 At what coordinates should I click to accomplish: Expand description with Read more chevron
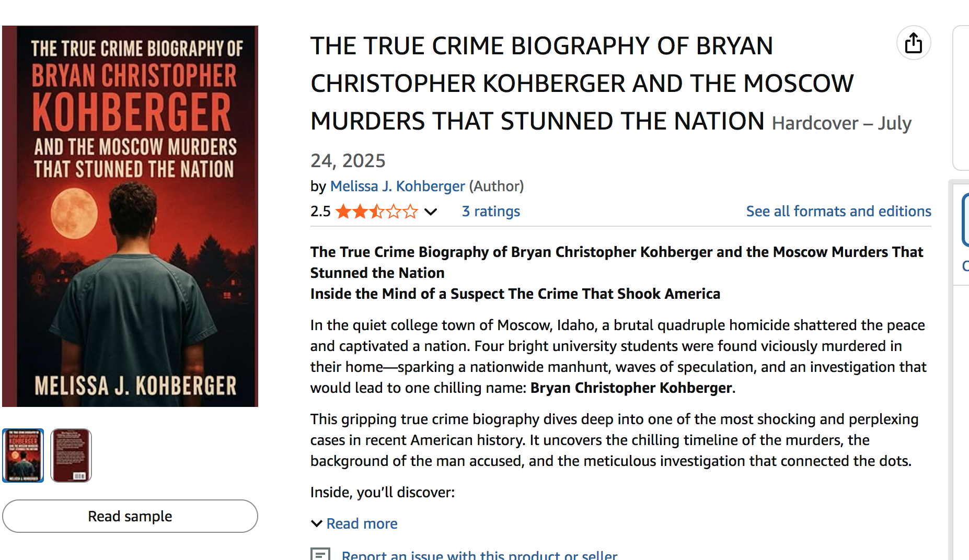point(316,523)
